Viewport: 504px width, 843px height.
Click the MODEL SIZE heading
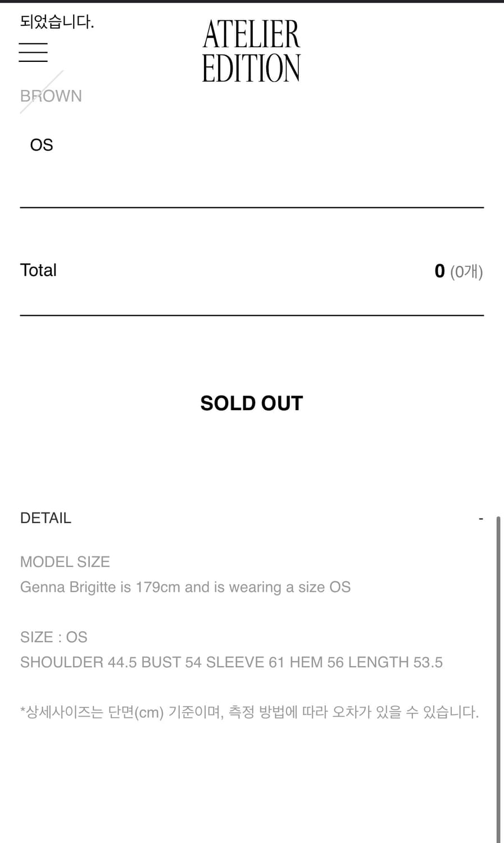65,562
